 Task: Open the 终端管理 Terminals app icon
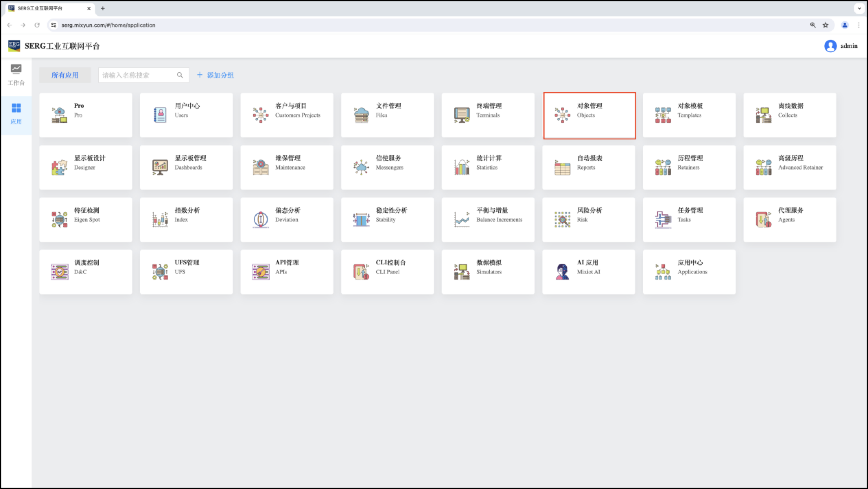(462, 115)
